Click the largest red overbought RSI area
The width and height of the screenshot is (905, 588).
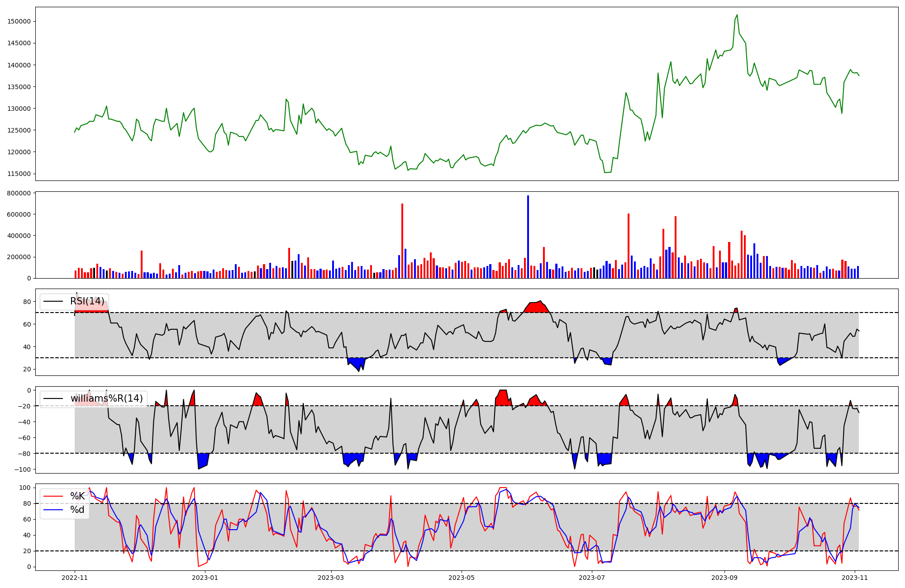tap(535, 308)
